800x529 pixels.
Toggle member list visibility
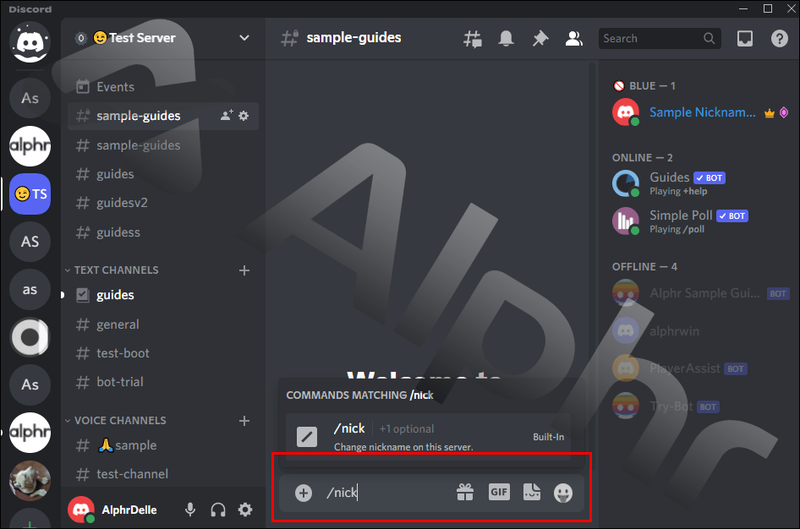point(574,38)
